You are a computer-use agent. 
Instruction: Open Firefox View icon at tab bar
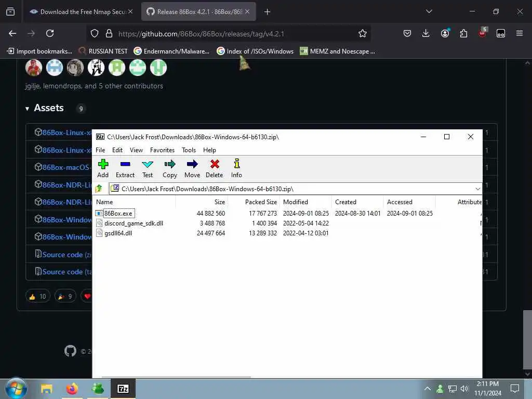[10, 11]
